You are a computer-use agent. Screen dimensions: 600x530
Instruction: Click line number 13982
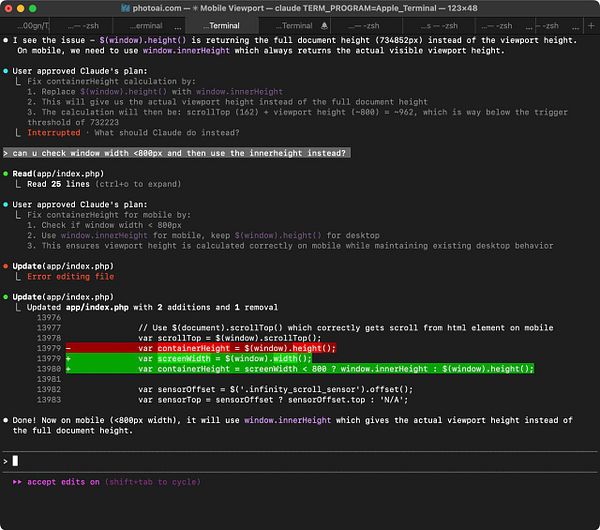click(49, 390)
